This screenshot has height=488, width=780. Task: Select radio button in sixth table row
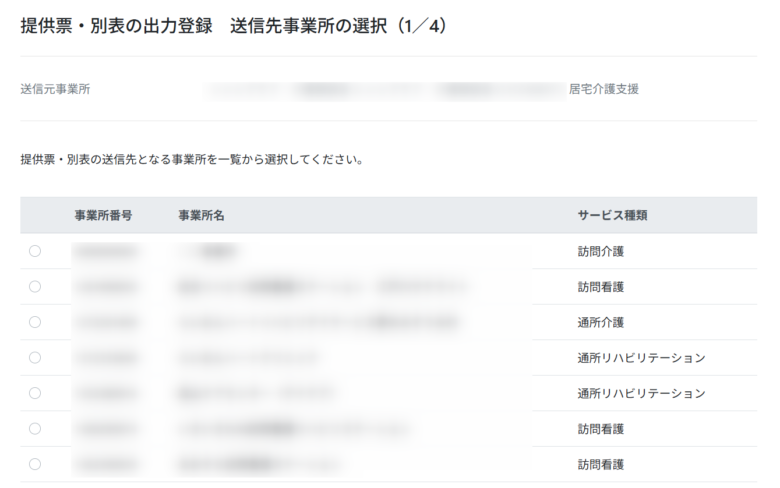click(35, 429)
